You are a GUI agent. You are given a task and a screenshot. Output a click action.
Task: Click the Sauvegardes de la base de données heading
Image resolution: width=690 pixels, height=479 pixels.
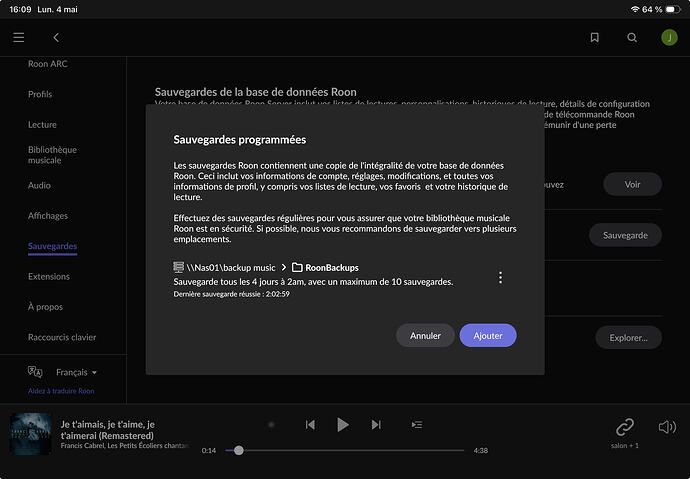[256, 92]
